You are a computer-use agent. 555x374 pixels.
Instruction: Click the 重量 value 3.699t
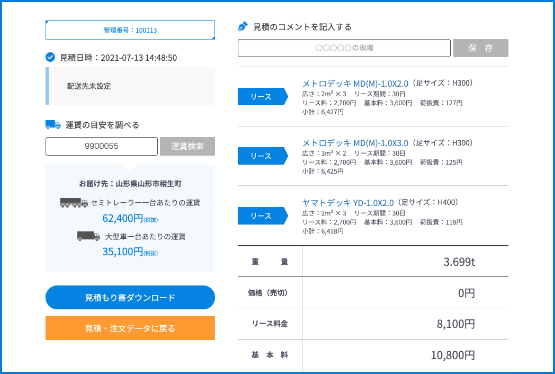[x=459, y=261]
